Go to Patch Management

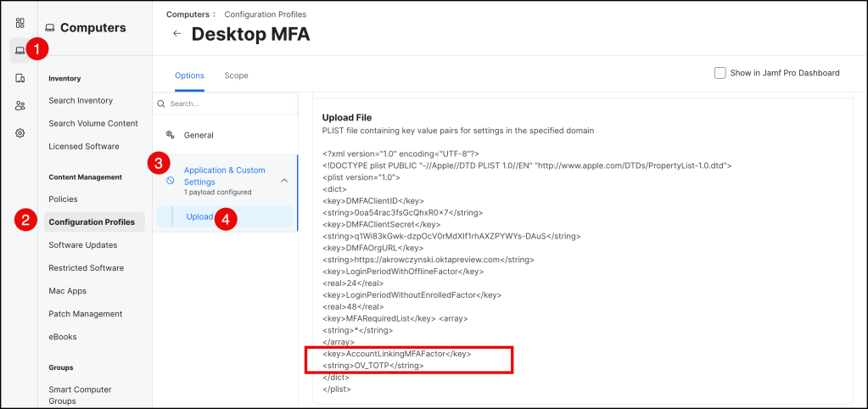coord(86,314)
